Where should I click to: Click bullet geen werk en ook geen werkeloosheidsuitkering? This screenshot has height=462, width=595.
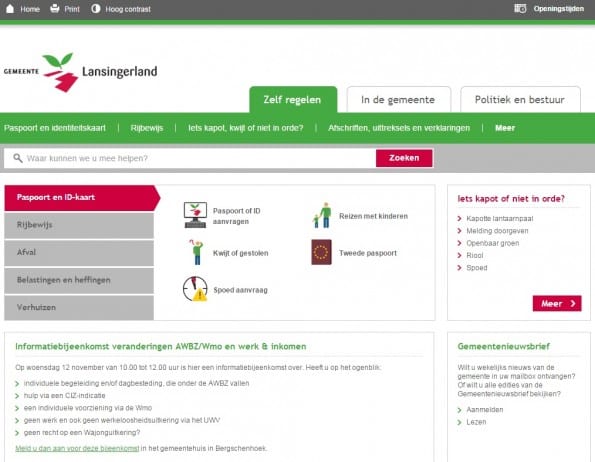point(122,420)
